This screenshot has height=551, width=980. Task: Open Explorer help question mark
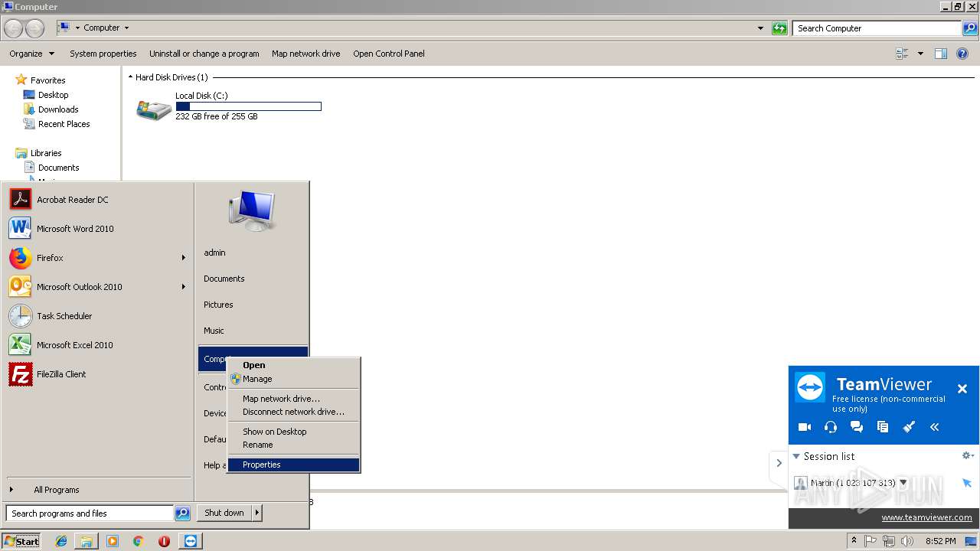pos(963,54)
